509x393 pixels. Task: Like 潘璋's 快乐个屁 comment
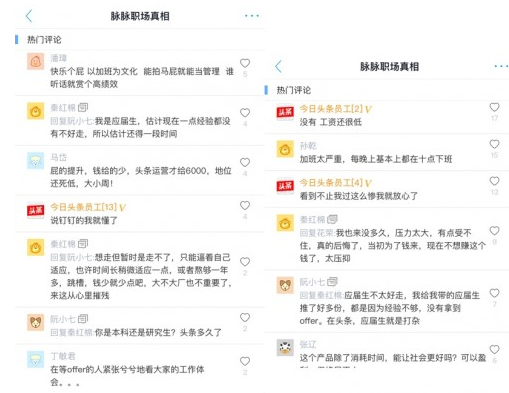coord(245,63)
